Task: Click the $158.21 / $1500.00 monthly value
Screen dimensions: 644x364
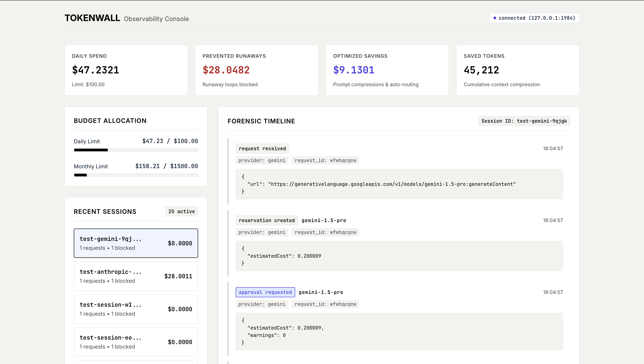Action: [167, 166]
